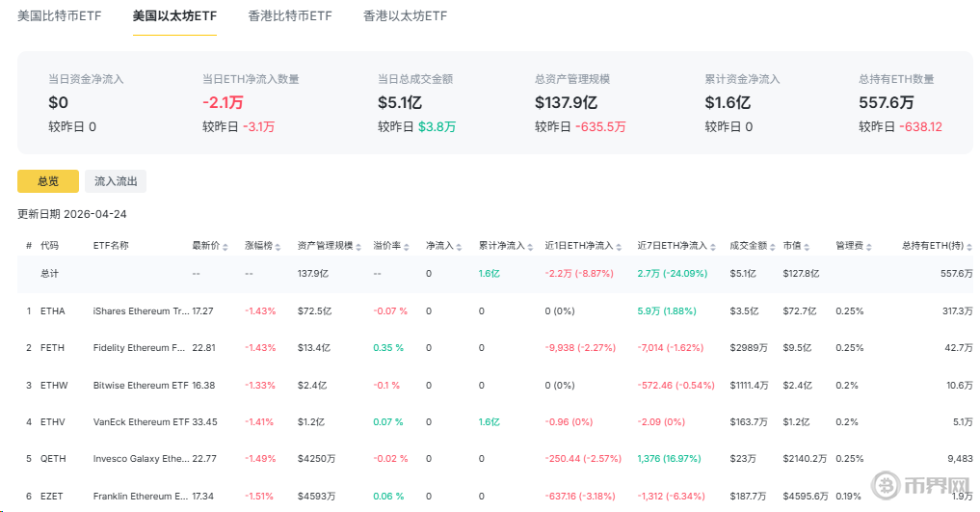980x512 pixels.
Task: Open the 香港比特币ETF tab
Action: tap(290, 16)
